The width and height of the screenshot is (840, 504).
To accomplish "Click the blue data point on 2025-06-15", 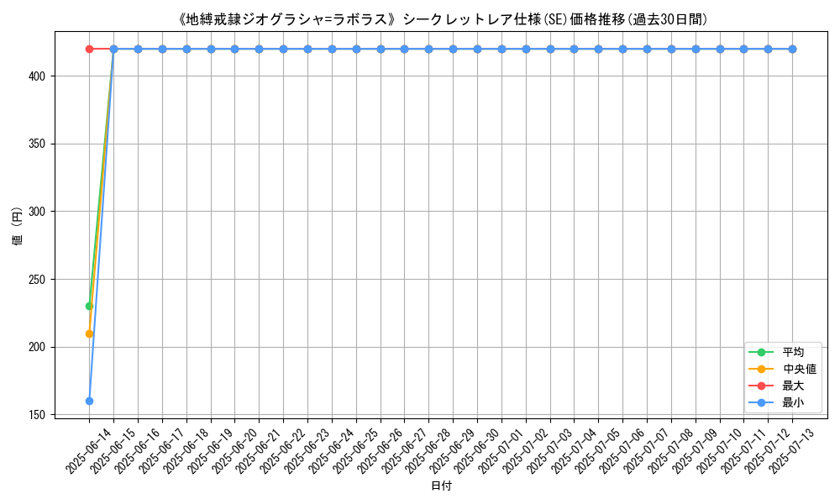I will click(x=113, y=50).
